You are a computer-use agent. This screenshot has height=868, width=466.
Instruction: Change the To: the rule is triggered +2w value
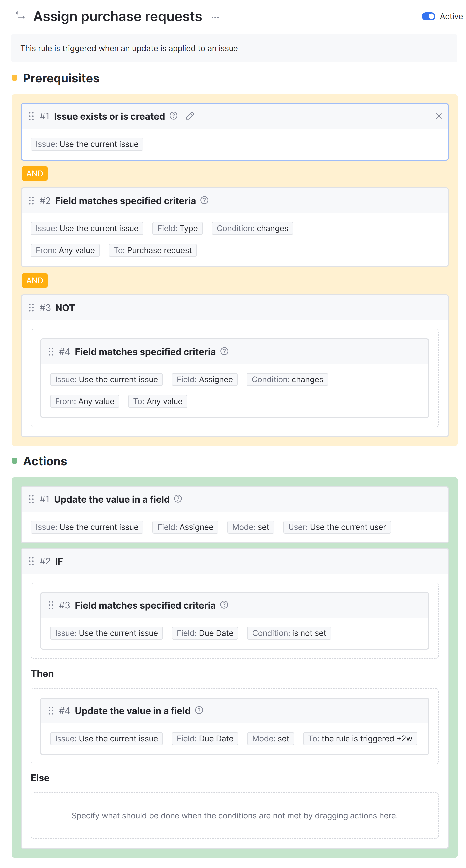click(x=360, y=739)
